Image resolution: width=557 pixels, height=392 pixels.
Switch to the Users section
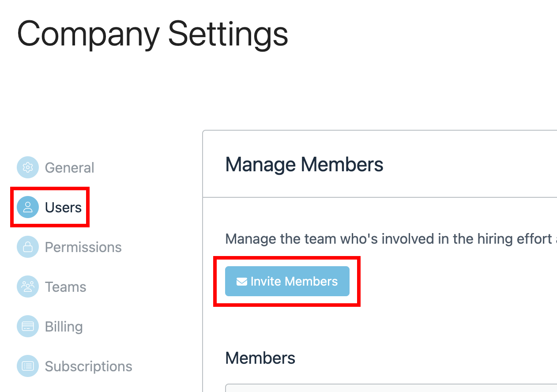63,207
